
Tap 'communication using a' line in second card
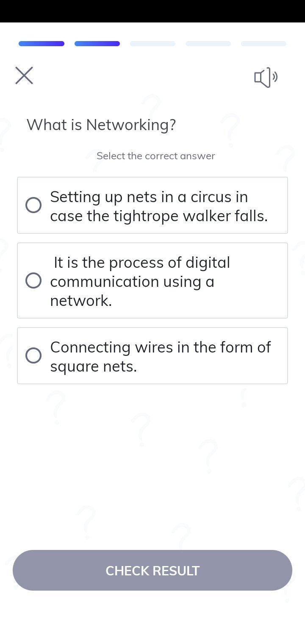click(x=132, y=282)
